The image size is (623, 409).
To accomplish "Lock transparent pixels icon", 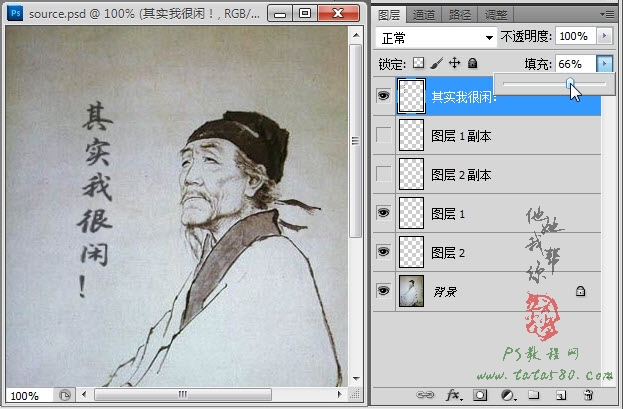I will (418, 63).
